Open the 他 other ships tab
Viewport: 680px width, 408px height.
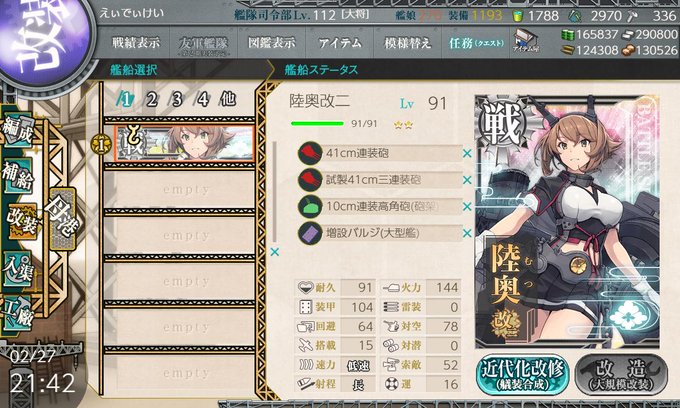coord(228,99)
